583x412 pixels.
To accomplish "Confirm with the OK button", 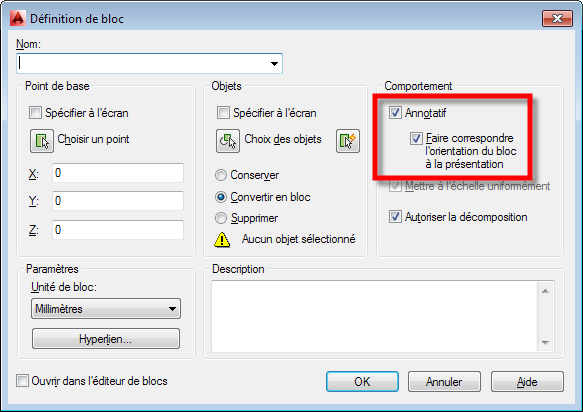I will click(x=363, y=382).
